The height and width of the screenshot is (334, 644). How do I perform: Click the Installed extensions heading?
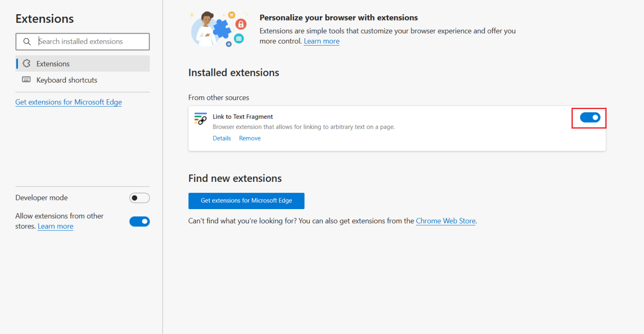tap(234, 72)
